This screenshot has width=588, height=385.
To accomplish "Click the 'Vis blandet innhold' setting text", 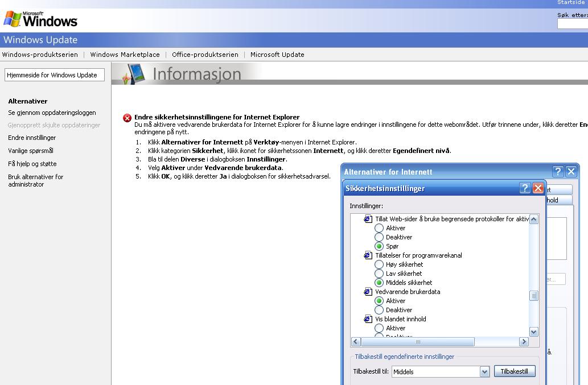I will pyautogui.click(x=401, y=319).
